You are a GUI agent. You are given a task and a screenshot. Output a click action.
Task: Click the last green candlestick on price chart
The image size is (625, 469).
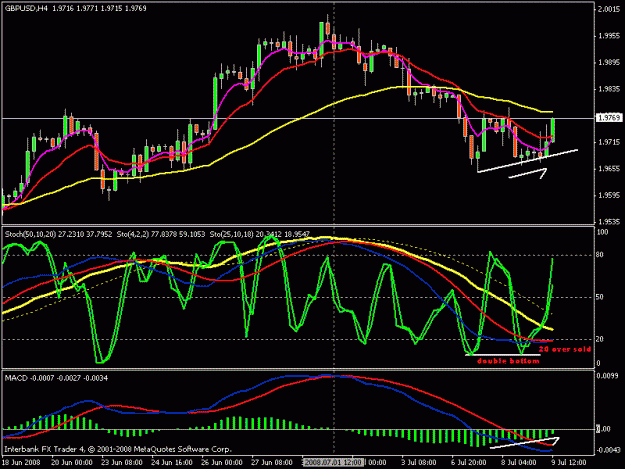[x=553, y=130]
